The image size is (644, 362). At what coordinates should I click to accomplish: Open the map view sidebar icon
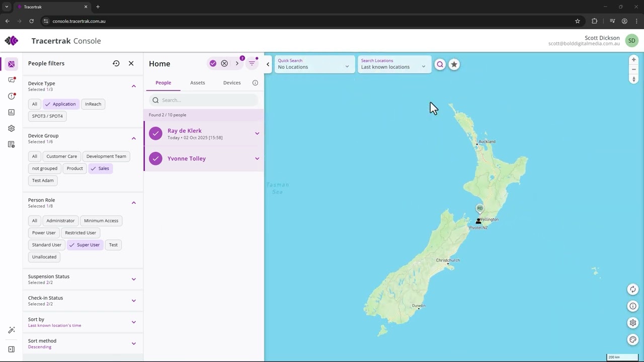pyautogui.click(x=11, y=64)
